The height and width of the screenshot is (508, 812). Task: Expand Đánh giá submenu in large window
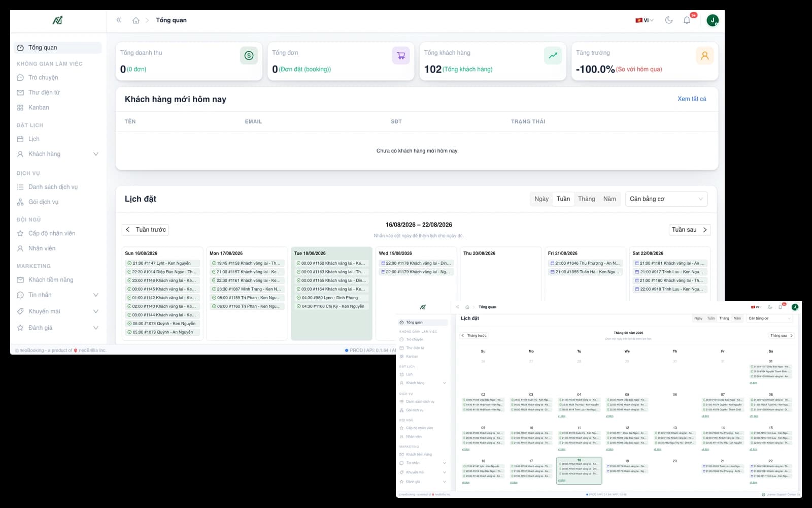[x=95, y=328]
